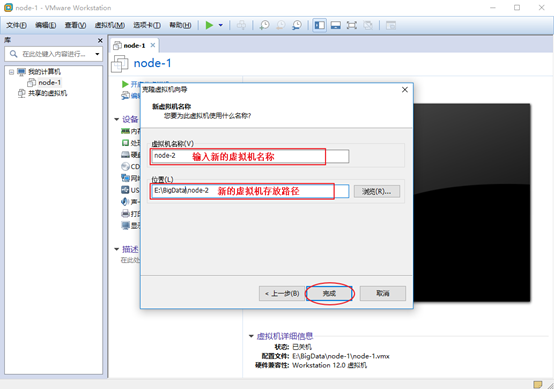Click the Workstation 12.0 虚拟机 compatibility text

(329, 365)
